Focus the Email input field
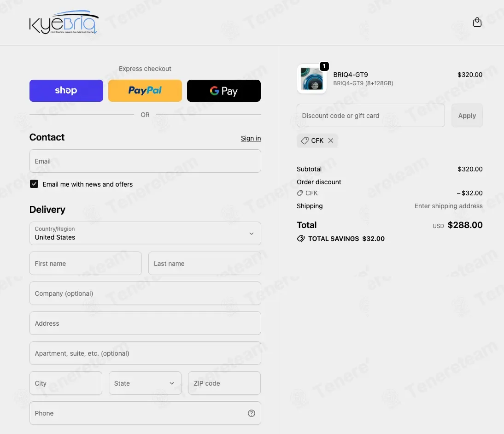 pyautogui.click(x=145, y=161)
